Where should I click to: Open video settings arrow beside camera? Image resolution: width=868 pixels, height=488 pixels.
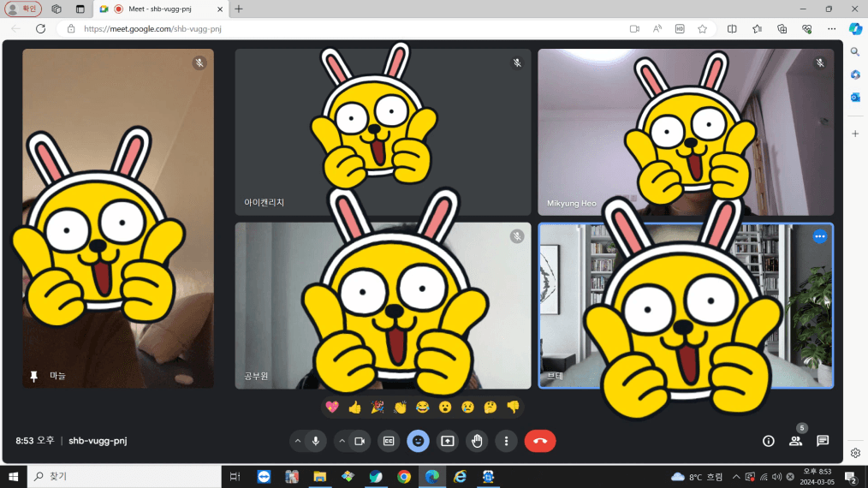pos(342,442)
